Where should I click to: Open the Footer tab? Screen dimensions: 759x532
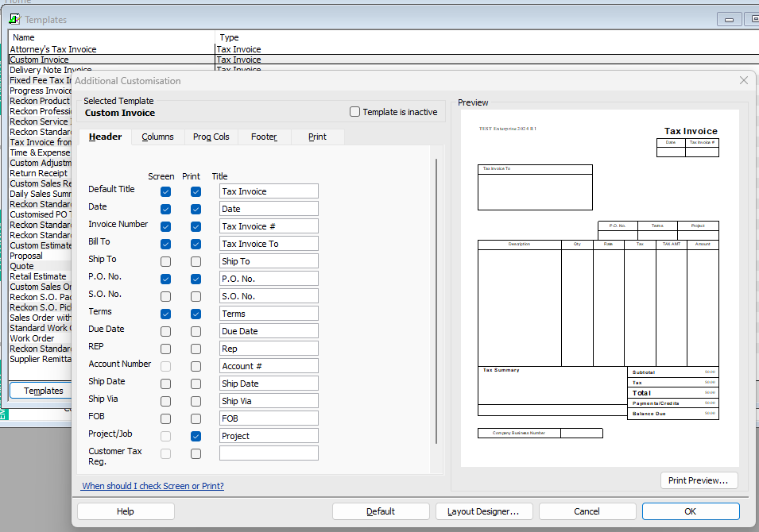(264, 137)
